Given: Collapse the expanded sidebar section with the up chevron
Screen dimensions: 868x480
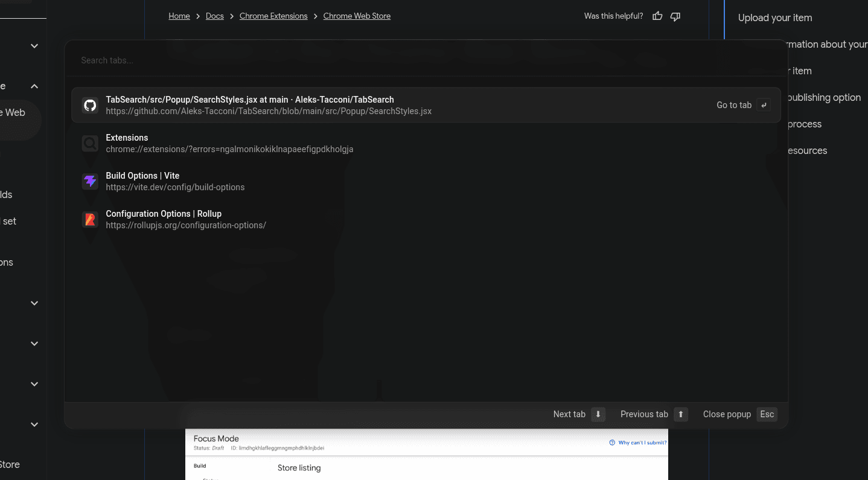Looking at the screenshot, I should (34, 85).
